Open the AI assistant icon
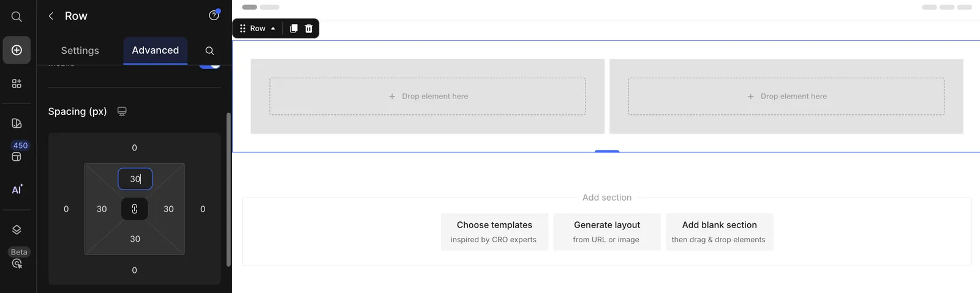The width and height of the screenshot is (980, 293). coord(17,190)
